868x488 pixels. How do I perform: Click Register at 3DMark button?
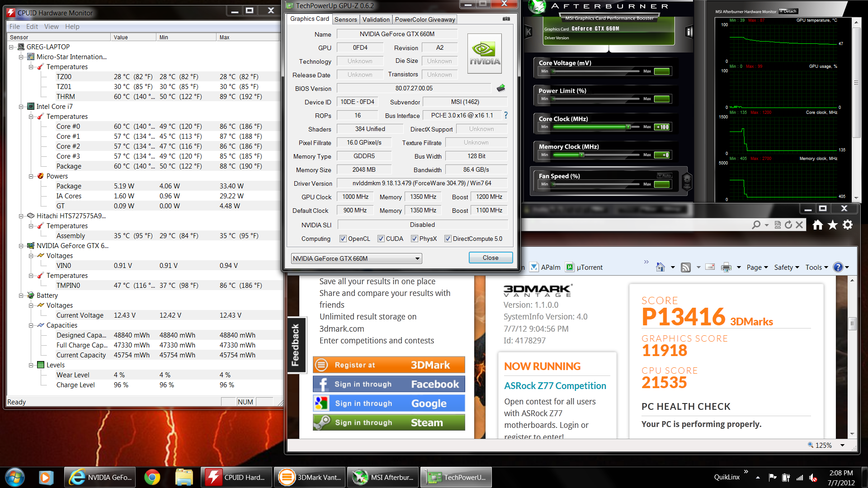click(x=389, y=365)
